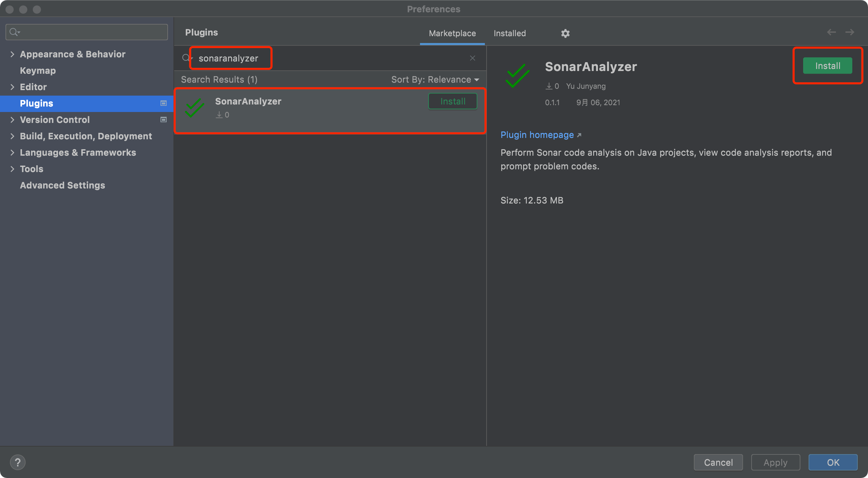Click the project-level icon beside Version Control
This screenshot has height=478, width=868.
pos(164,119)
